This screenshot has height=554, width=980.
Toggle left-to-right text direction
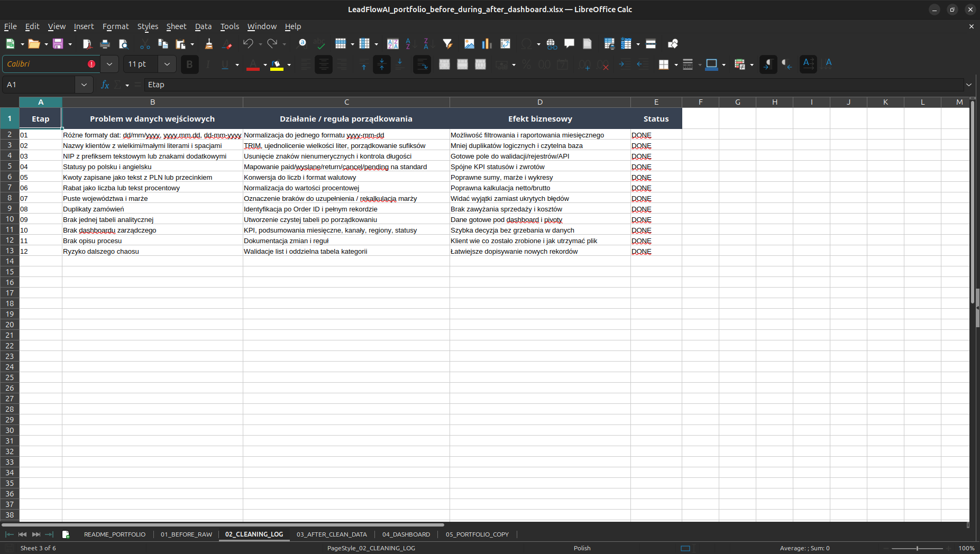click(768, 64)
